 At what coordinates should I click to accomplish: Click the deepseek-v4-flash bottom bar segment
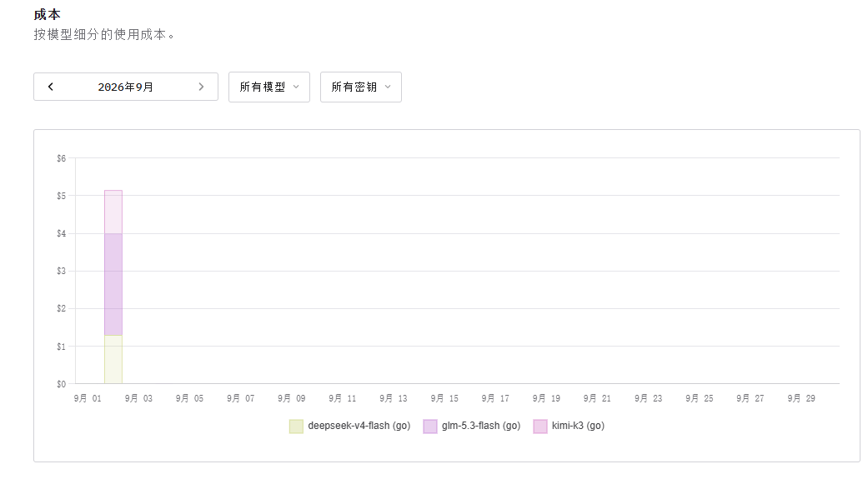(113, 359)
